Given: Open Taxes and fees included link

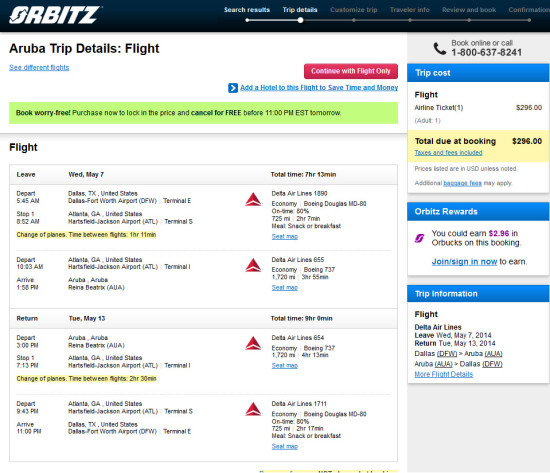Looking at the screenshot, I should (x=448, y=153).
